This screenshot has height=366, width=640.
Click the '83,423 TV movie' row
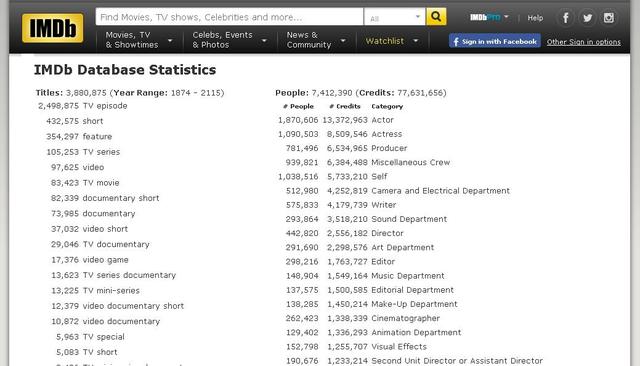click(x=85, y=183)
